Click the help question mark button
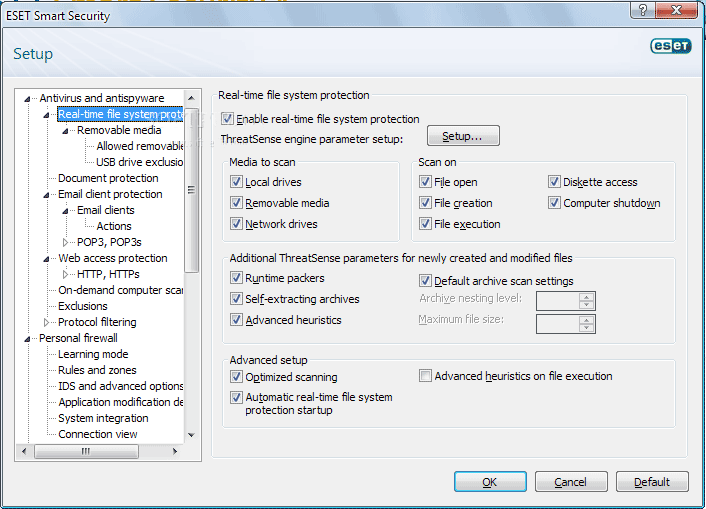Viewport: 706px width, 509px height. point(643,10)
